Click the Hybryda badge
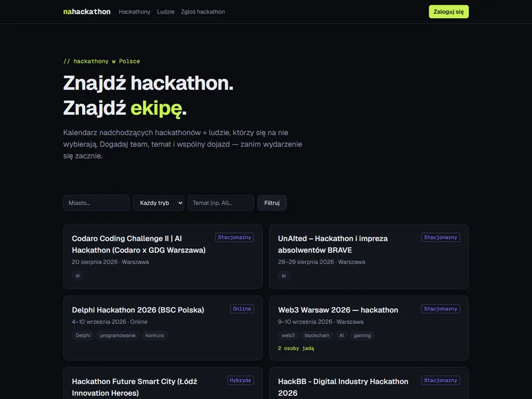 240,381
